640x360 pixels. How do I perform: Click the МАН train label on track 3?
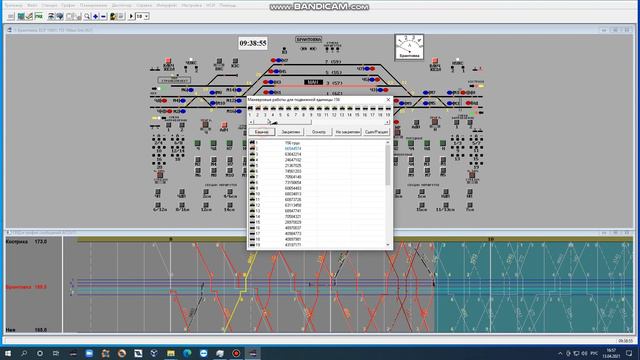313,83
